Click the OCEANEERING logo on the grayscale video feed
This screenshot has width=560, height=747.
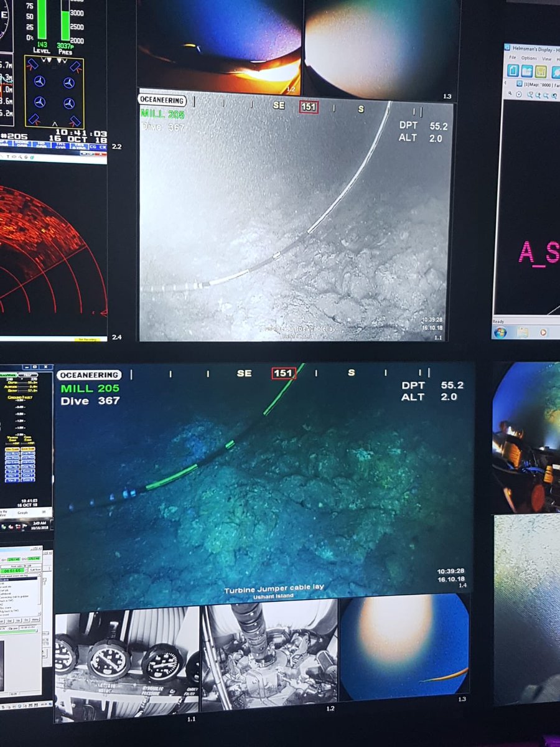pyautogui.click(x=162, y=100)
